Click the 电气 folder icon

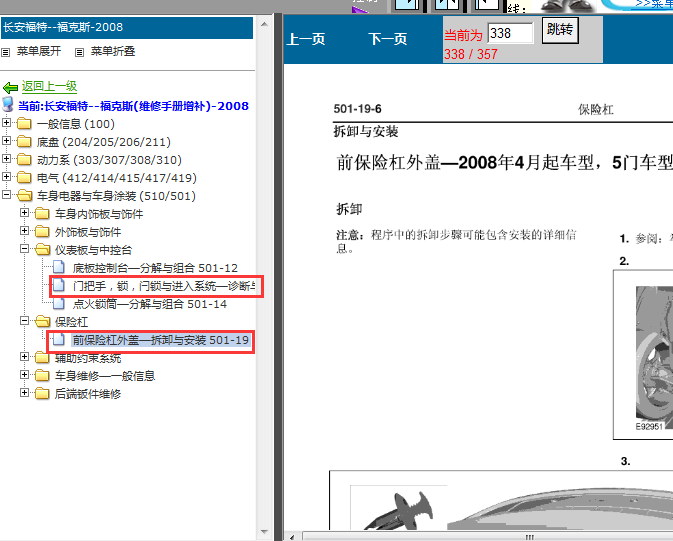24,178
